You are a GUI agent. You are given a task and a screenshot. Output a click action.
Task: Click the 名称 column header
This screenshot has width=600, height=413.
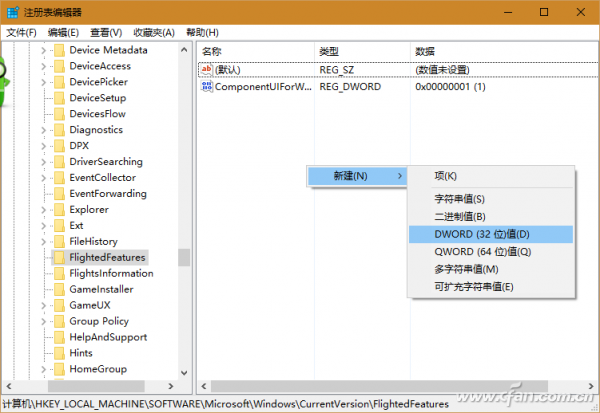coord(212,50)
